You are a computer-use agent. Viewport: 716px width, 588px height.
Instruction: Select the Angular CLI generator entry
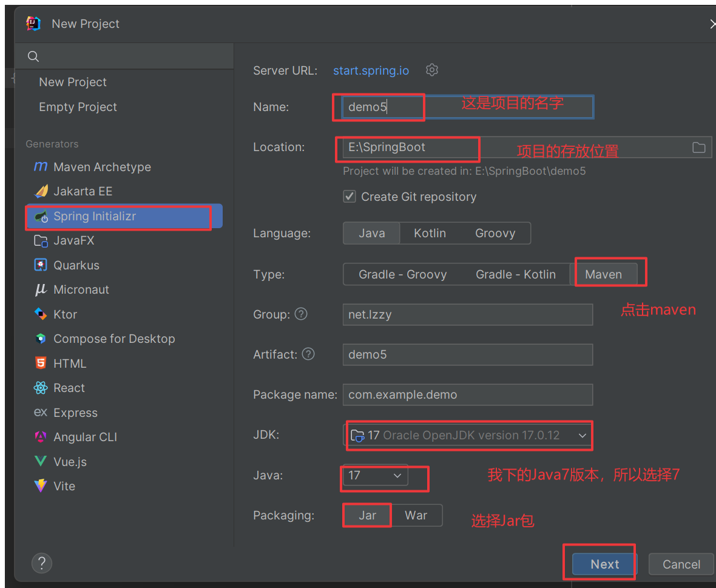click(x=124, y=437)
